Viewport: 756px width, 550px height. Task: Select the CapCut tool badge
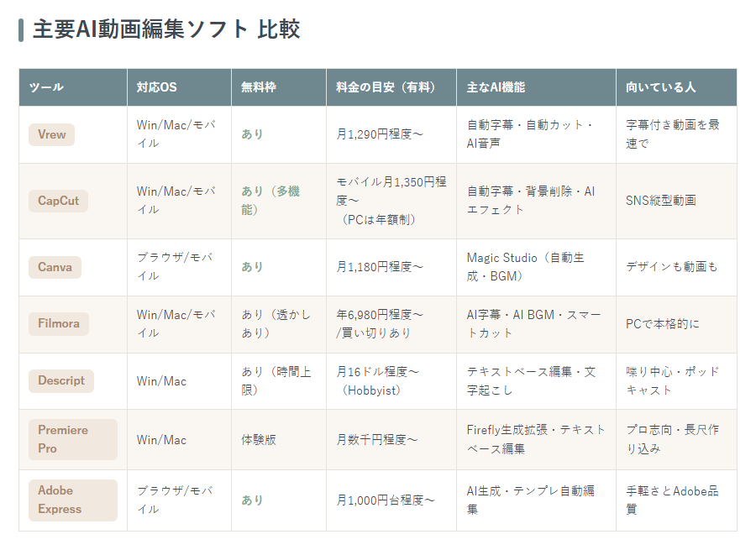[x=58, y=201]
